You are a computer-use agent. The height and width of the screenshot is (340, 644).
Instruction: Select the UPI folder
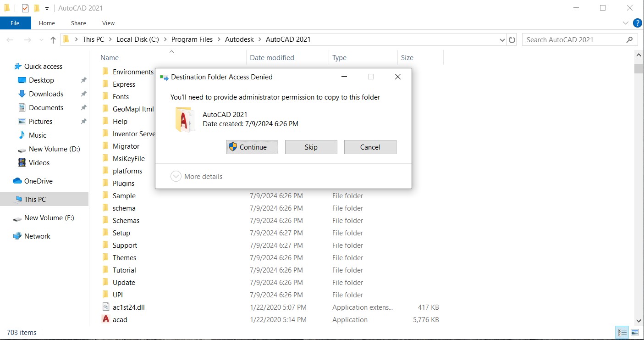click(x=117, y=295)
